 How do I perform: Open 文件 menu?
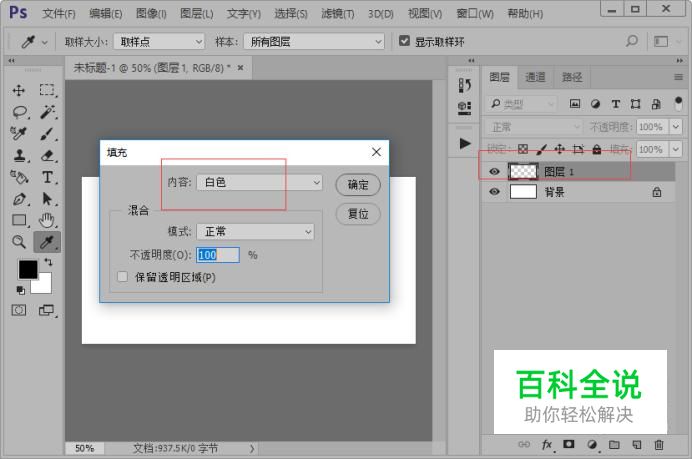coord(59,14)
